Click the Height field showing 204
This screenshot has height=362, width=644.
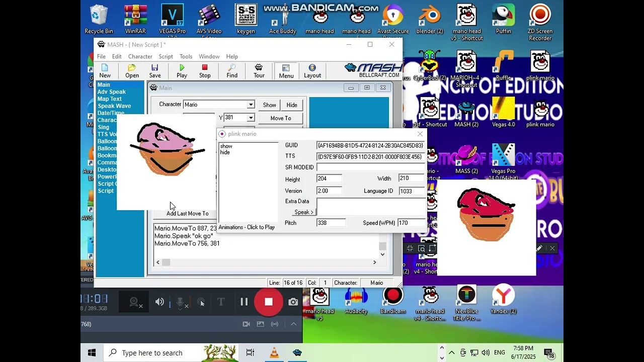(329, 178)
